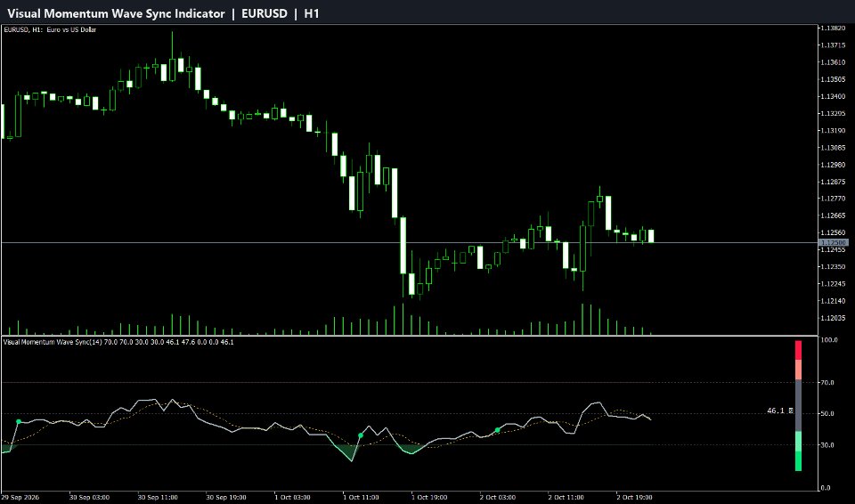Click the pale green segment of gauge bar
Viewport: 855px width, 504px height.
(798, 442)
